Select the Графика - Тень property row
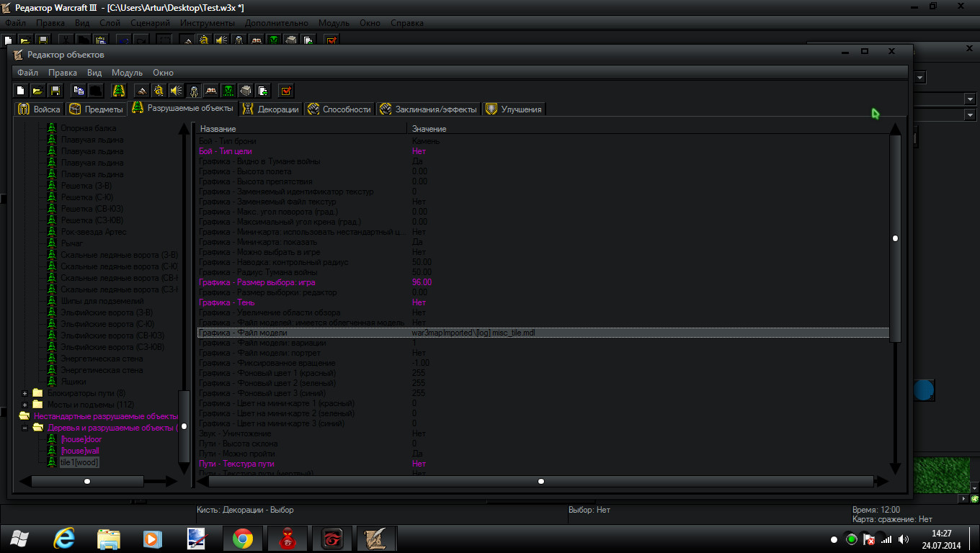 (x=543, y=302)
